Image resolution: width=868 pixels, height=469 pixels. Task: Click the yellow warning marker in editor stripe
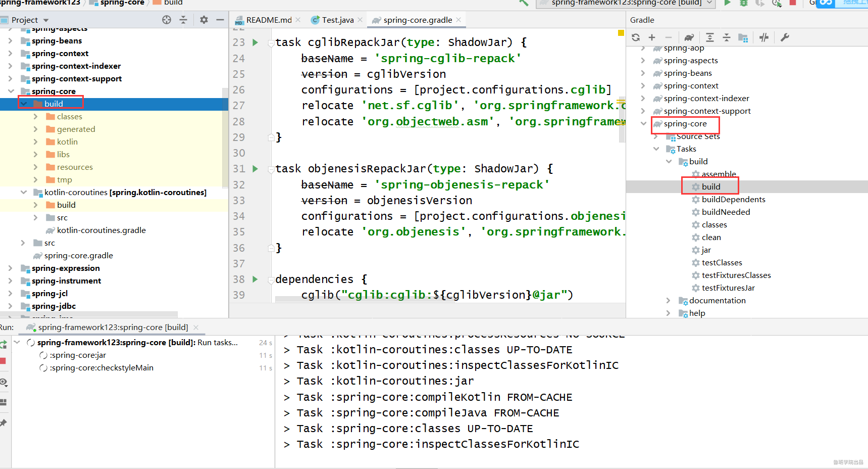click(x=621, y=33)
